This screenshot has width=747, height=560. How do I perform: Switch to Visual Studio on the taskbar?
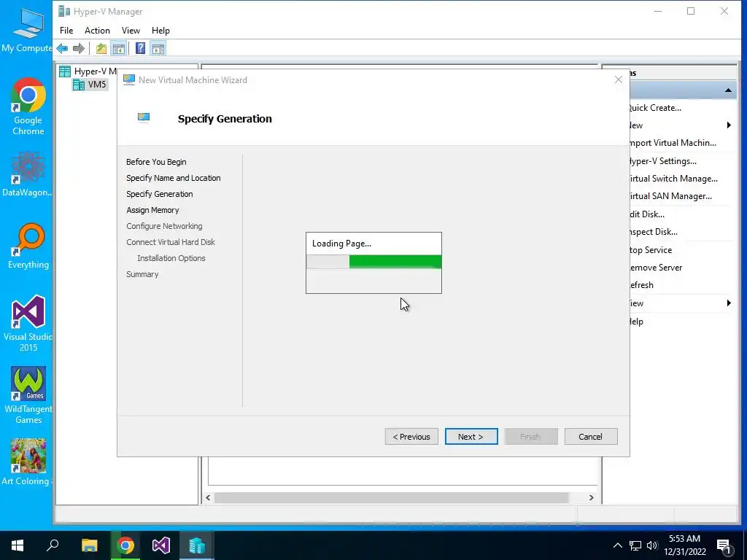click(x=161, y=545)
